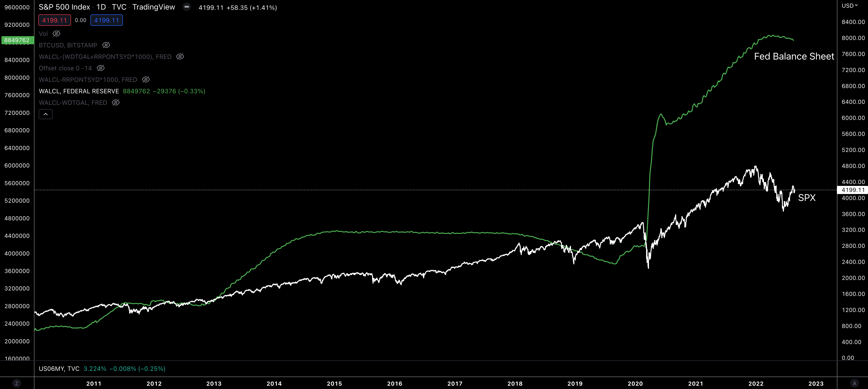Click the Fed Balance Sheet text annotation
Viewport: 868px width, 389px height.
[x=794, y=56]
